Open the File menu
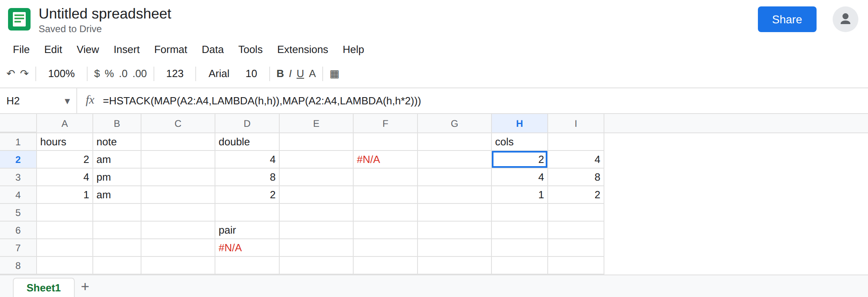This screenshot has width=868, height=297. [21, 49]
